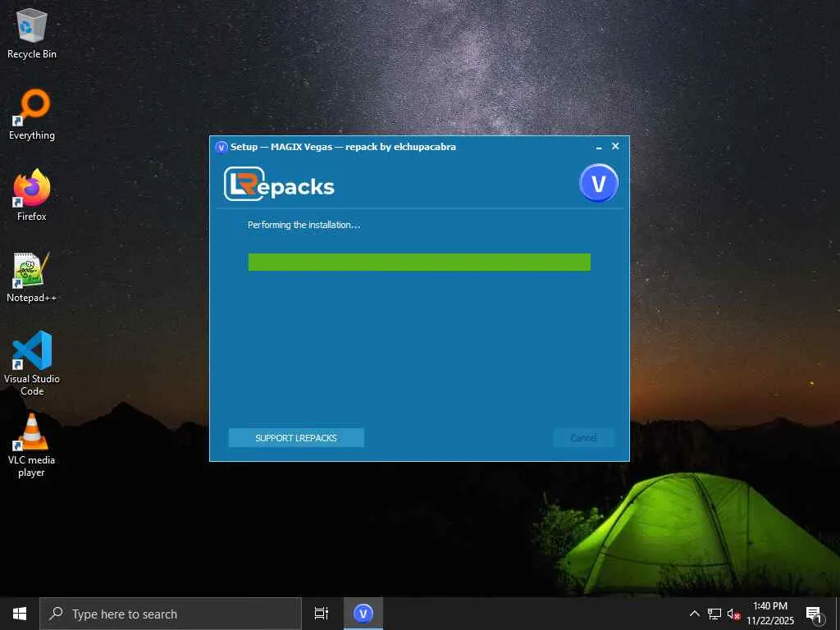
Task: Select the Notepad++ desktop shortcut
Action: (x=32, y=277)
